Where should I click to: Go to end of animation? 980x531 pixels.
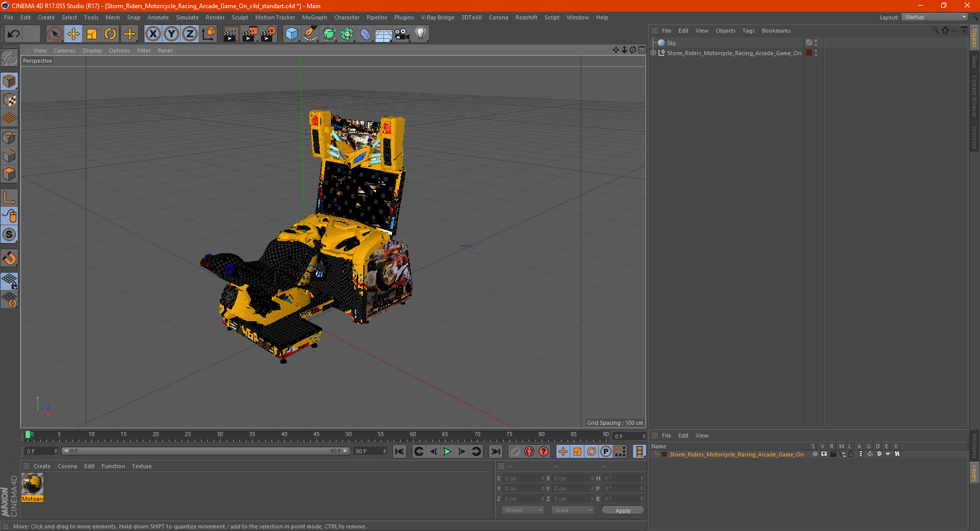coord(495,451)
